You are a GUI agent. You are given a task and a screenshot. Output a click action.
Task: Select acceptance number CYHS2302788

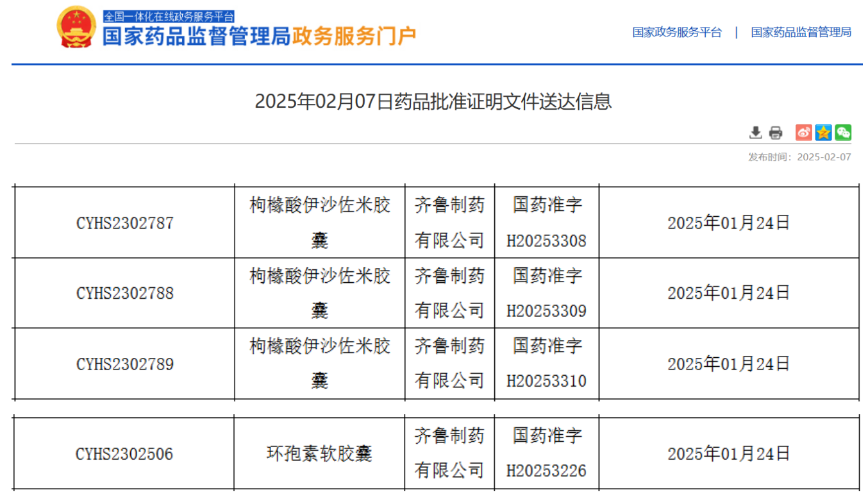(125, 293)
